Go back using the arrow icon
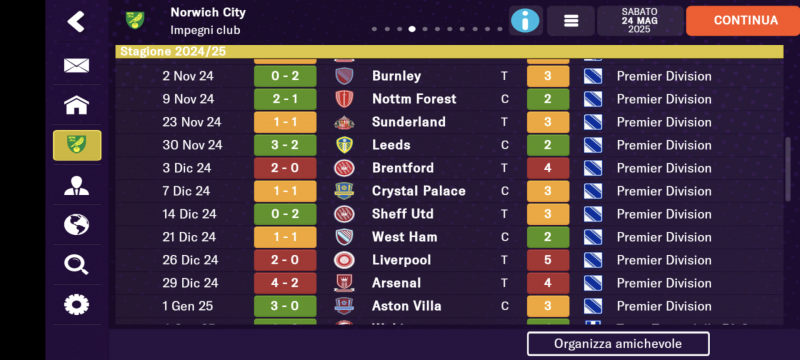Image resolution: width=800 pixels, height=360 pixels. [x=76, y=21]
